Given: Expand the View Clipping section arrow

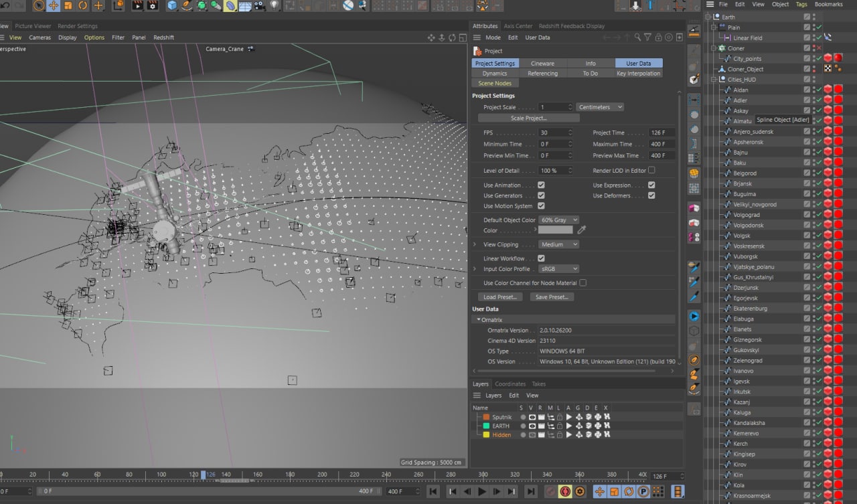Looking at the screenshot, I should pyautogui.click(x=475, y=244).
